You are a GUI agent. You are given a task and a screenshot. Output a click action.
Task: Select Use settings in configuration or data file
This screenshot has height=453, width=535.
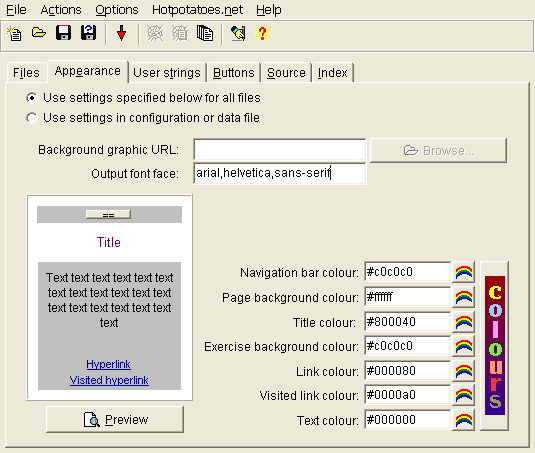click(x=143, y=118)
